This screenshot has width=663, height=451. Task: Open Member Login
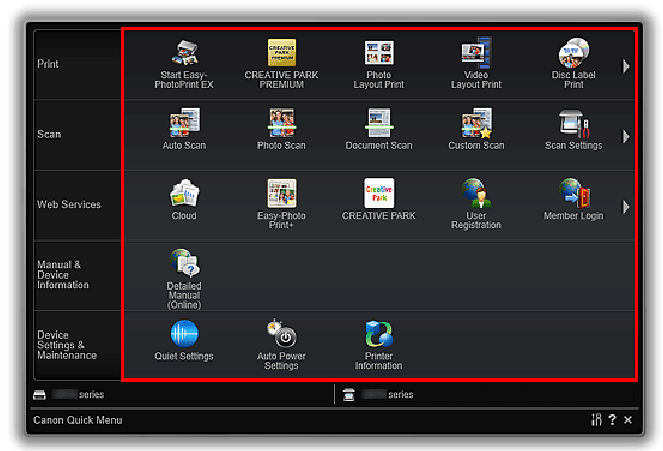point(573,200)
